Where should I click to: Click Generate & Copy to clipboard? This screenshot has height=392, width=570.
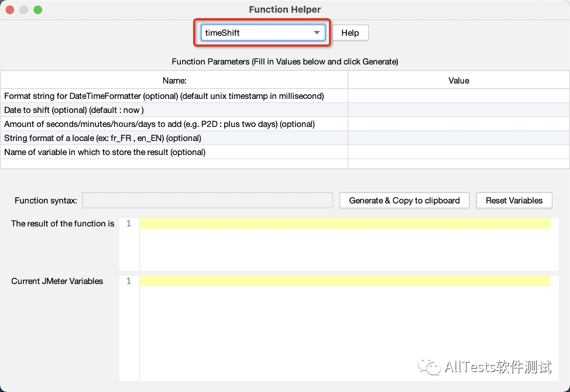click(x=404, y=201)
